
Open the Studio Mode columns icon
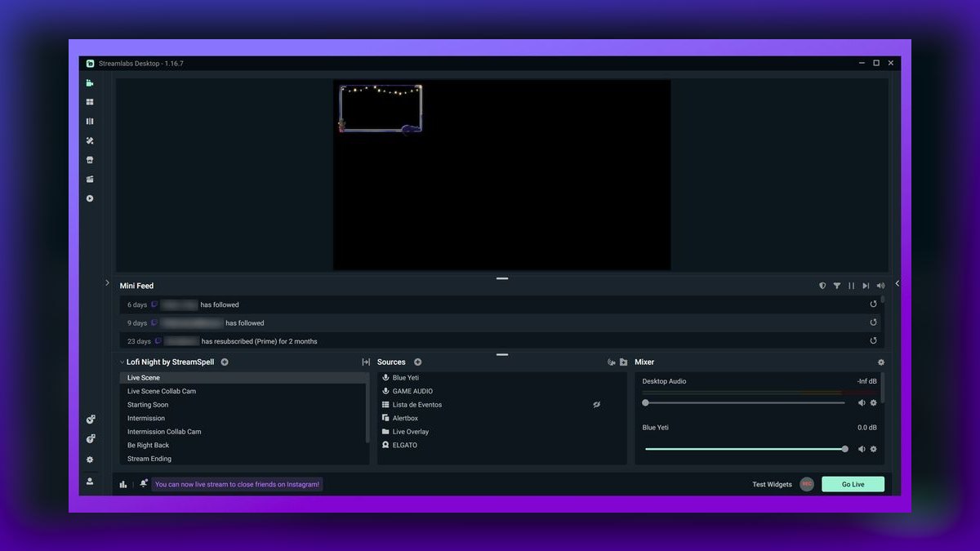point(90,122)
